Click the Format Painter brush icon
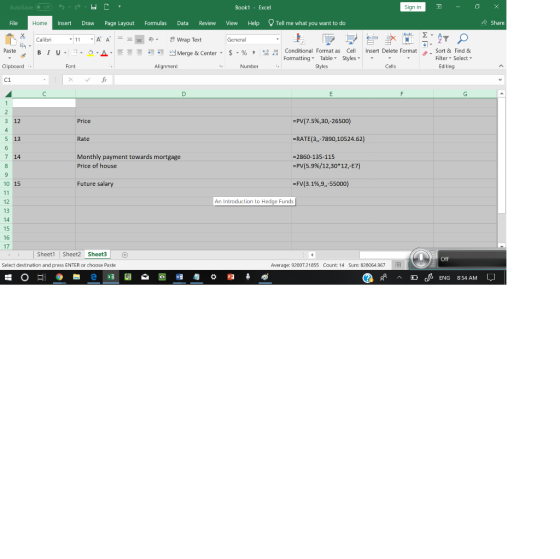Image resolution: width=560 pixels, height=559 pixels. (23, 56)
